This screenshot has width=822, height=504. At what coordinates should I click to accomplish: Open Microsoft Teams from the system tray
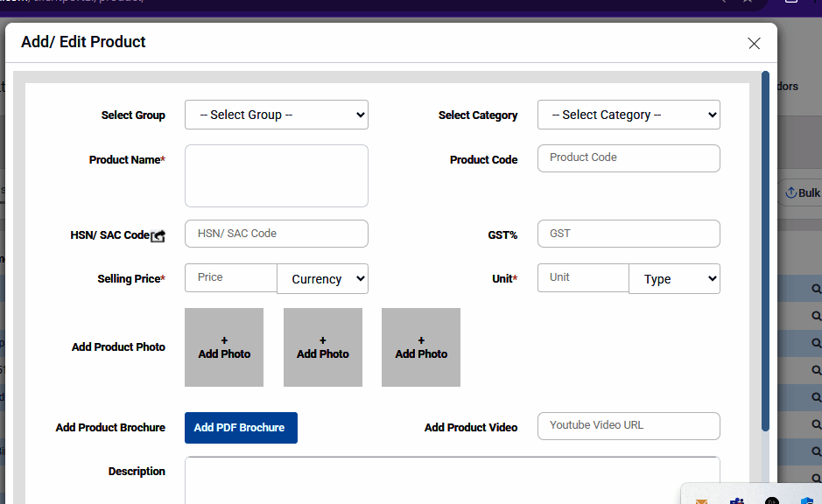click(736, 501)
